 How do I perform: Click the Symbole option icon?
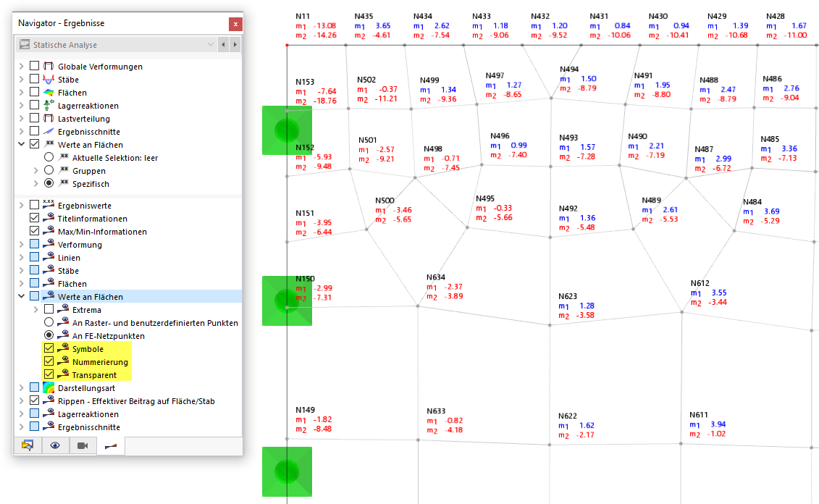[63, 348]
